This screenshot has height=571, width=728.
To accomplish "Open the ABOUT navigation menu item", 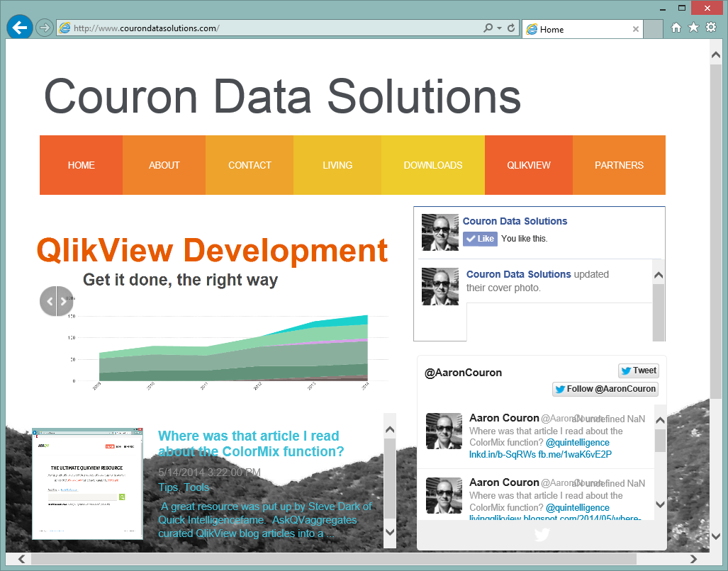I will (164, 165).
